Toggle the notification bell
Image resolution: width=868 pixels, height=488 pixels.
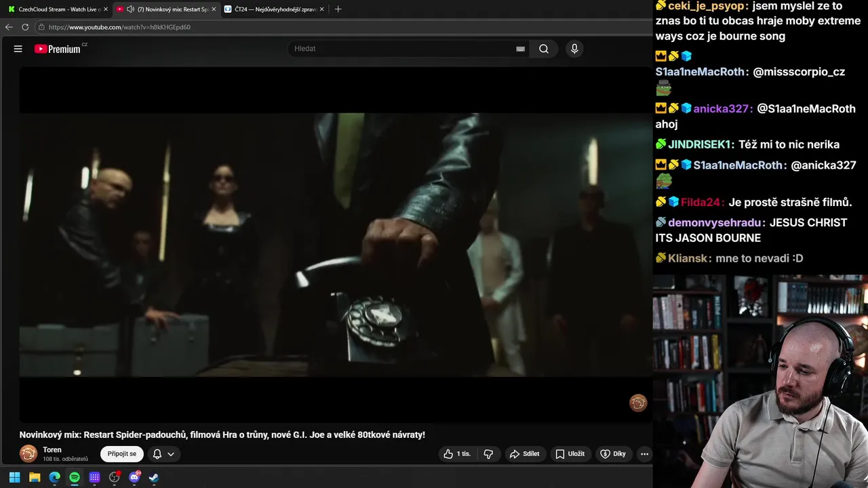[x=157, y=454]
